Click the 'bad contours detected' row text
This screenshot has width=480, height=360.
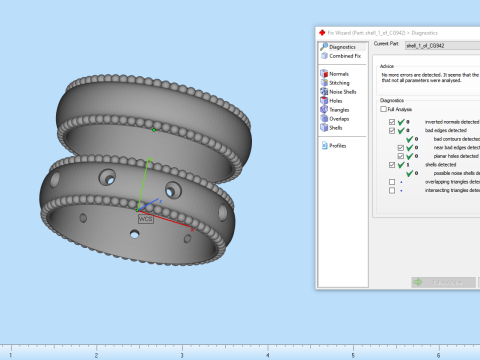point(457,139)
